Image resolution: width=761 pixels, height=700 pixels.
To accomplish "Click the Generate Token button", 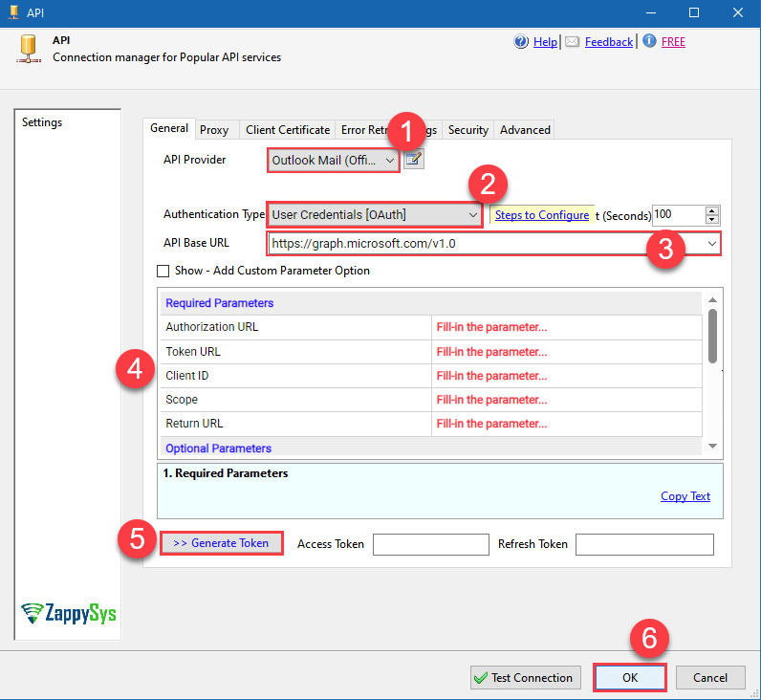I will point(221,543).
